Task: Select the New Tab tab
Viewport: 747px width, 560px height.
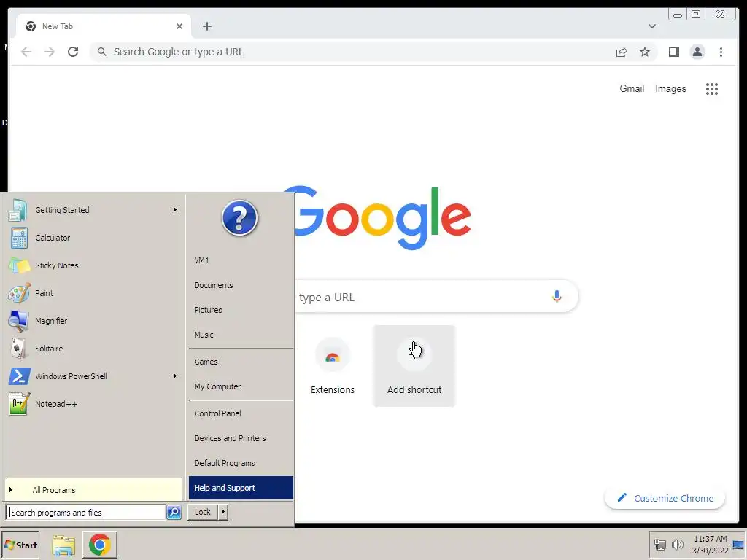Action: tap(104, 26)
